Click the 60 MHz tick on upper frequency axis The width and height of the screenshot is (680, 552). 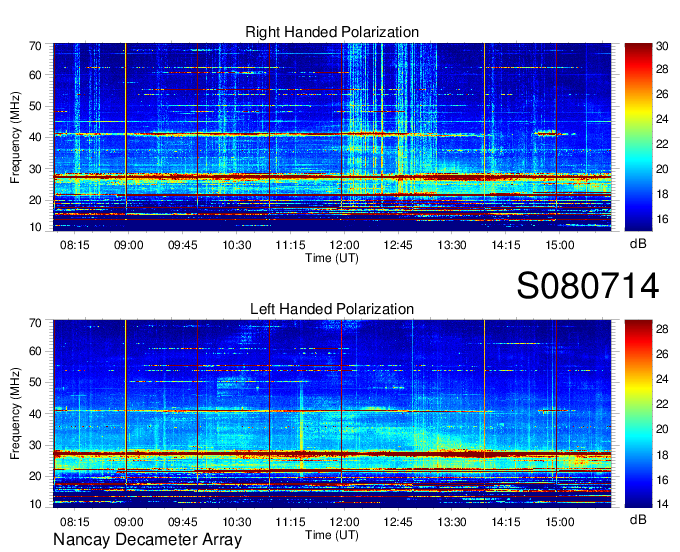36,75
